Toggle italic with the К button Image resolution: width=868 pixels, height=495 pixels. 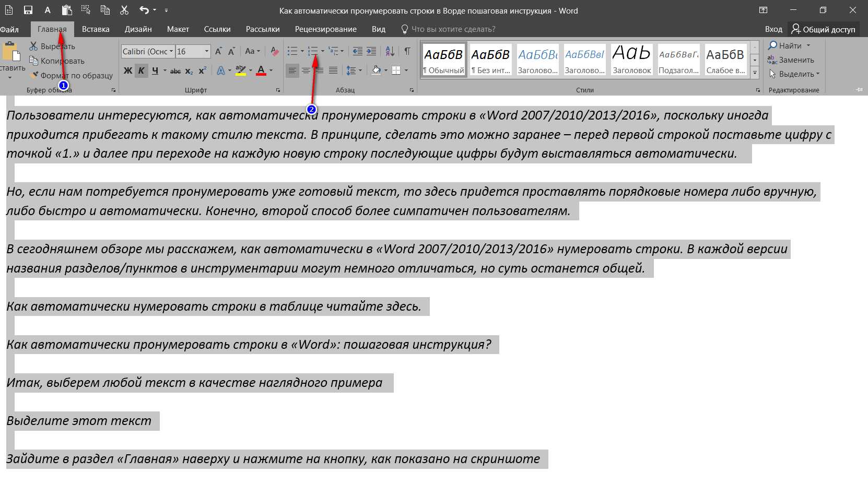[142, 70]
